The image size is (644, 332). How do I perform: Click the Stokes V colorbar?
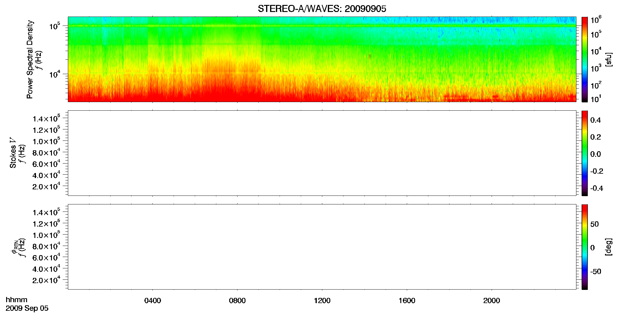tap(585, 153)
